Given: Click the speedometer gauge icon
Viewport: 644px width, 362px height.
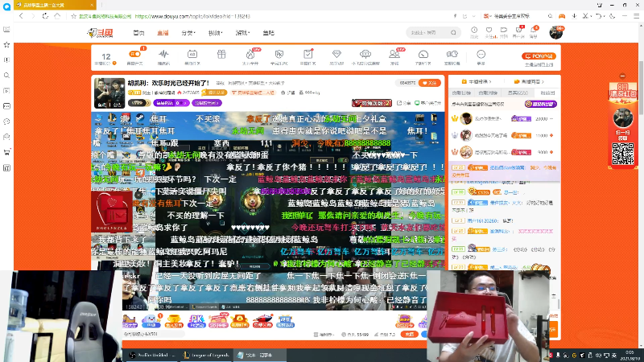Looking at the screenshot, I should [423, 54].
